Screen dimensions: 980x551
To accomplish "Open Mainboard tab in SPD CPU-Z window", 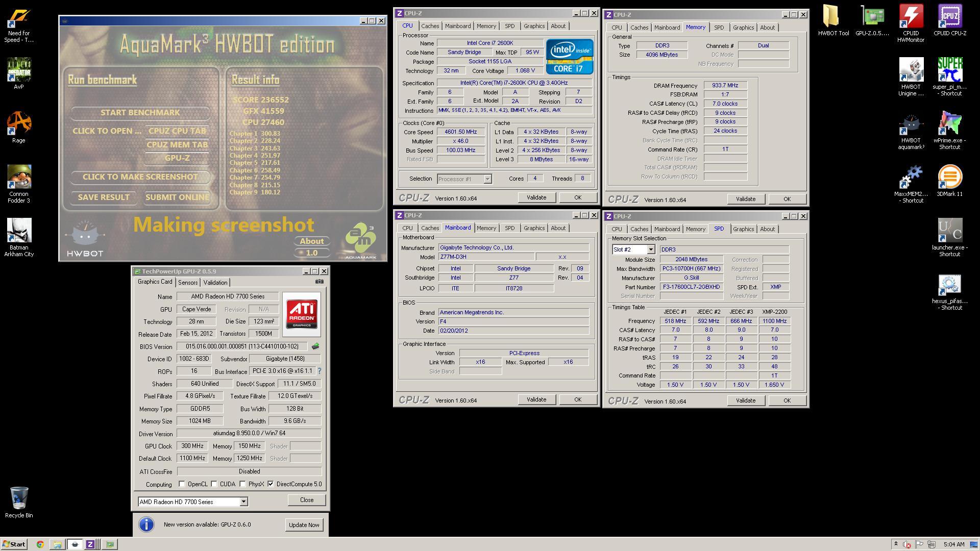I will pos(667,229).
